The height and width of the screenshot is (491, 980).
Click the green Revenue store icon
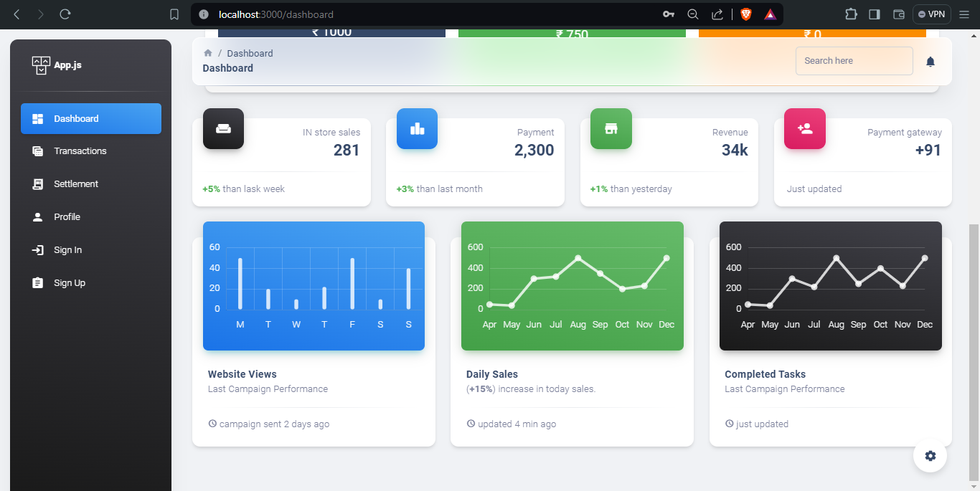click(611, 129)
